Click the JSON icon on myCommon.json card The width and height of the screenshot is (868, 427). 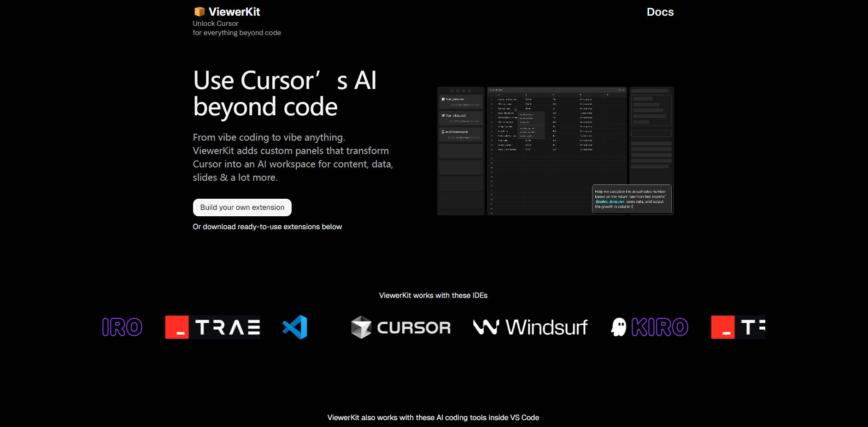[443, 132]
